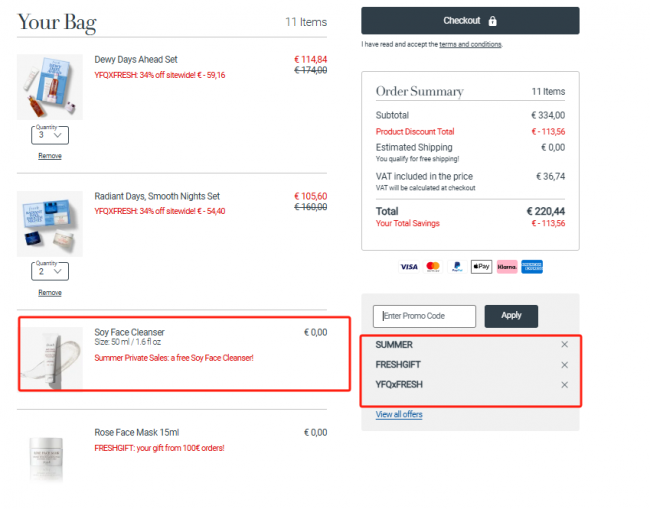Remove Radiant Days, Smooth Nights Set
The image size is (650, 509).
pos(50,293)
